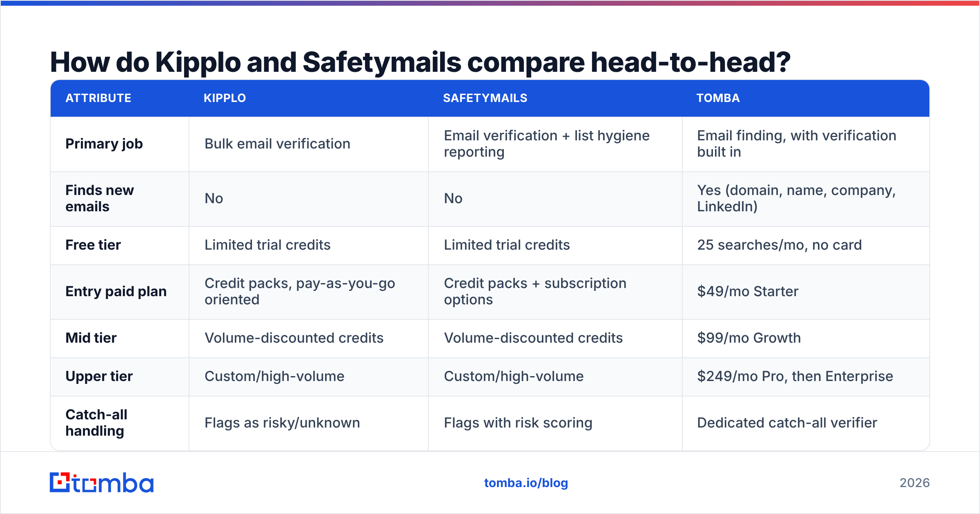Select the 'Mid tier' row label
Viewport: 980px width, 514px height.
point(91,338)
